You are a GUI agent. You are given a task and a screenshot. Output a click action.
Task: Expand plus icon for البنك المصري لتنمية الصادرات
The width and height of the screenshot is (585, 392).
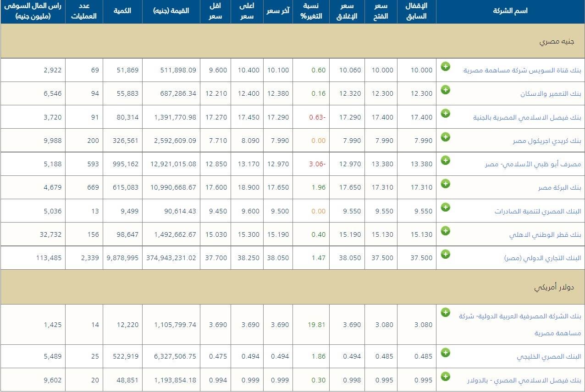pyautogui.click(x=445, y=207)
